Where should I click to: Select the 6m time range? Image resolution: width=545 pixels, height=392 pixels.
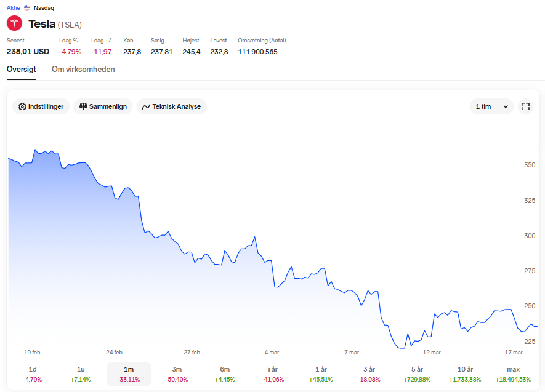[225, 374]
